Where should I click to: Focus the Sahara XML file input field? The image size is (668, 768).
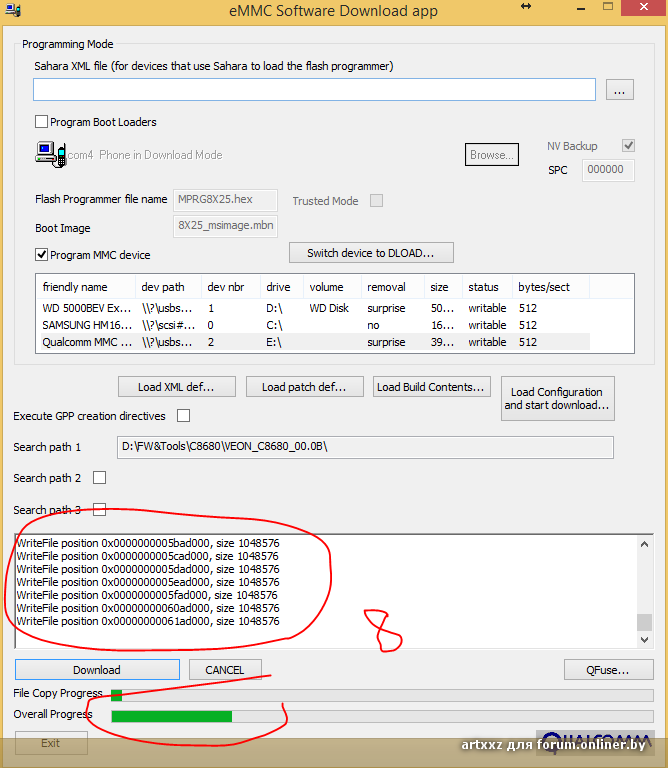click(x=314, y=90)
